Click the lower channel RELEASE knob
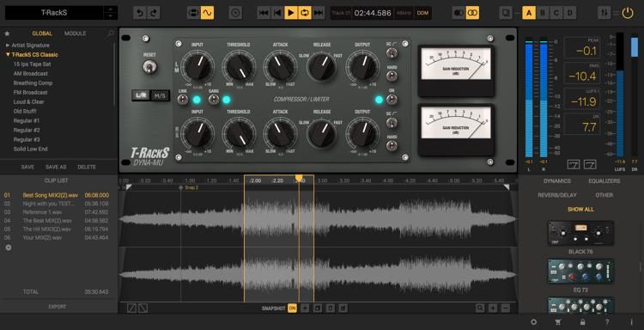The width and height of the screenshot is (644, 330). pos(322,134)
